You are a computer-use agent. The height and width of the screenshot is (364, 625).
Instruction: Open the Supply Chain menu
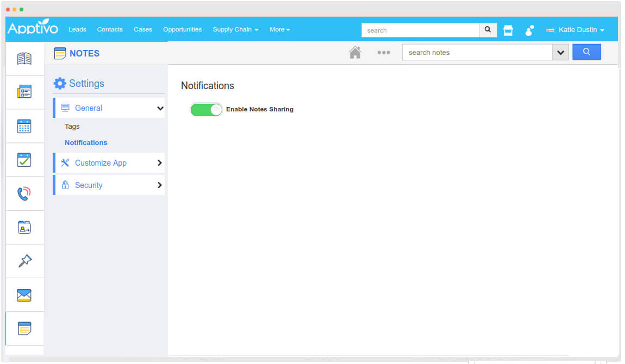click(x=235, y=29)
